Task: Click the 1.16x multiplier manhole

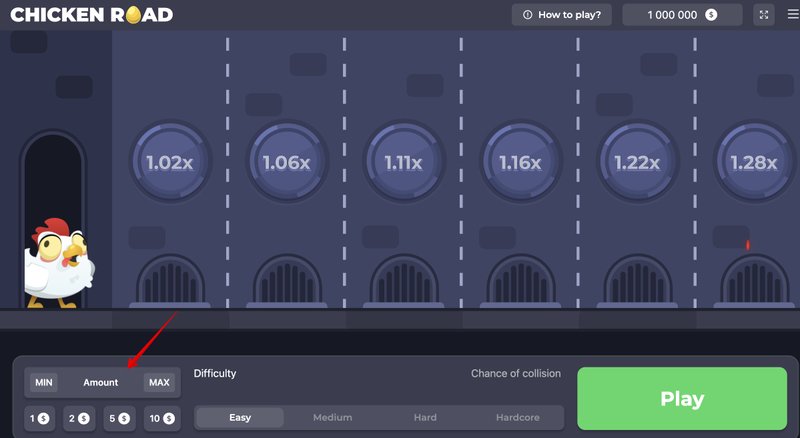Action: click(x=520, y=162)
